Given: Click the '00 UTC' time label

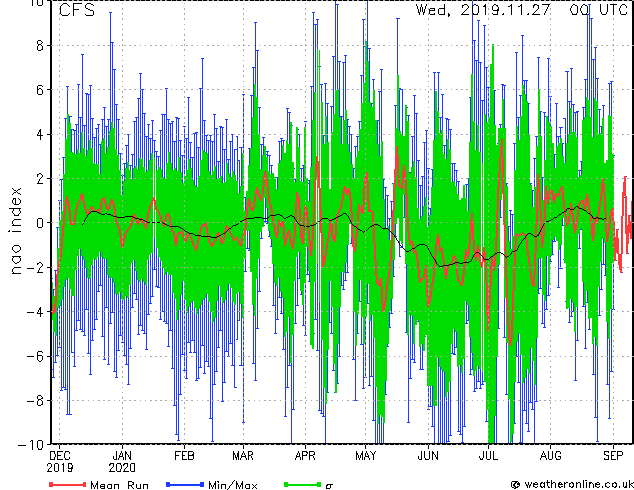Looking at the screenshot, I should coord(599,9).
